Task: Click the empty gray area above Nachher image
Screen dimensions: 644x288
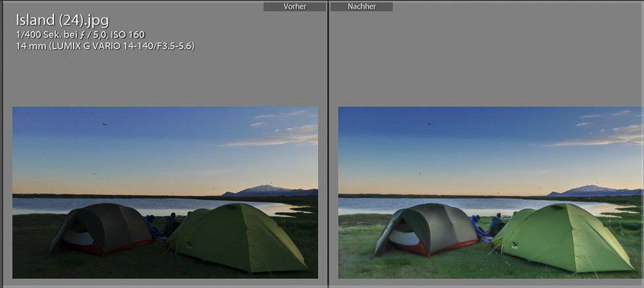Action: [486, 59]
